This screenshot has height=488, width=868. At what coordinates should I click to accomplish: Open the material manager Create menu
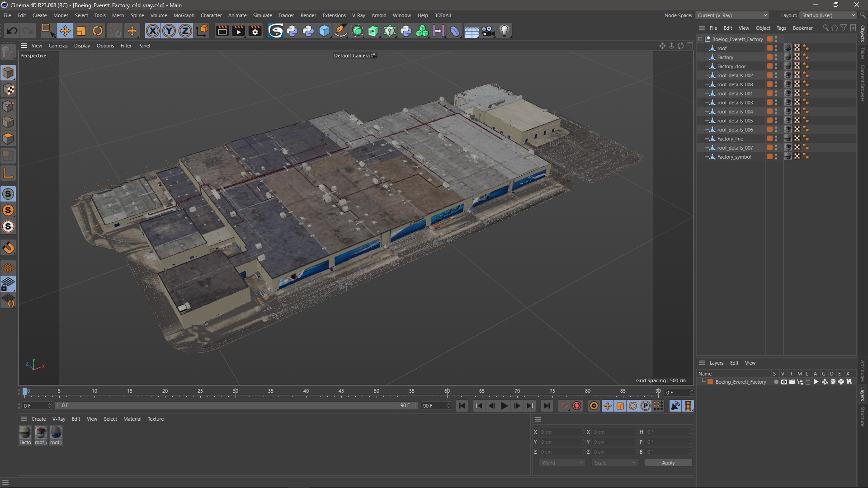38,419
